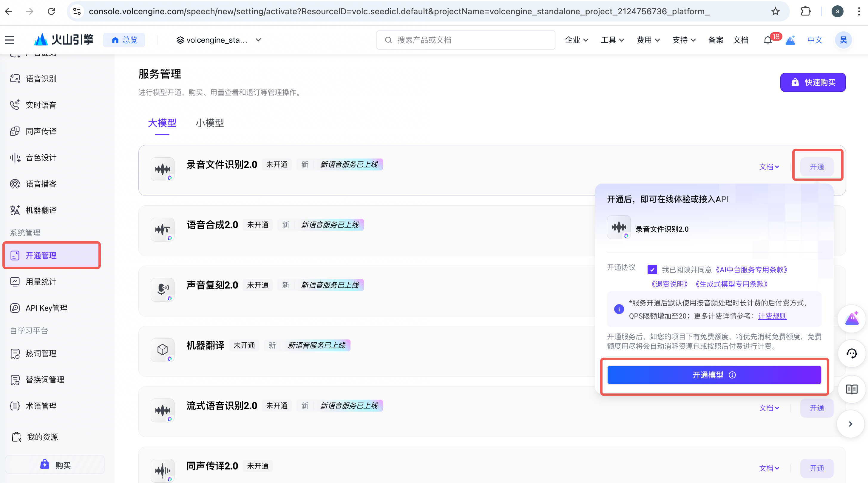Click the 搜索产品或文档 search field
Image resolution: width=868 pixels, height=483 pixels.
click(x=466, y=40)
